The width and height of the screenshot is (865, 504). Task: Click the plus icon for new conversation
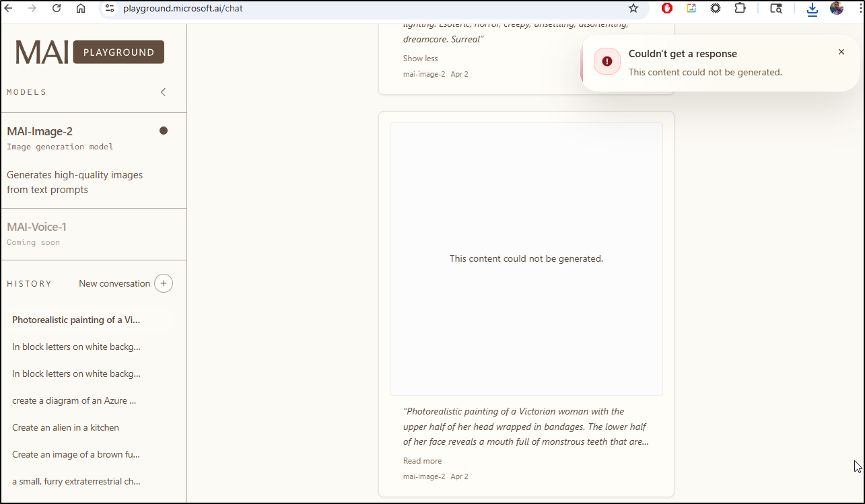tap(164, 283)
